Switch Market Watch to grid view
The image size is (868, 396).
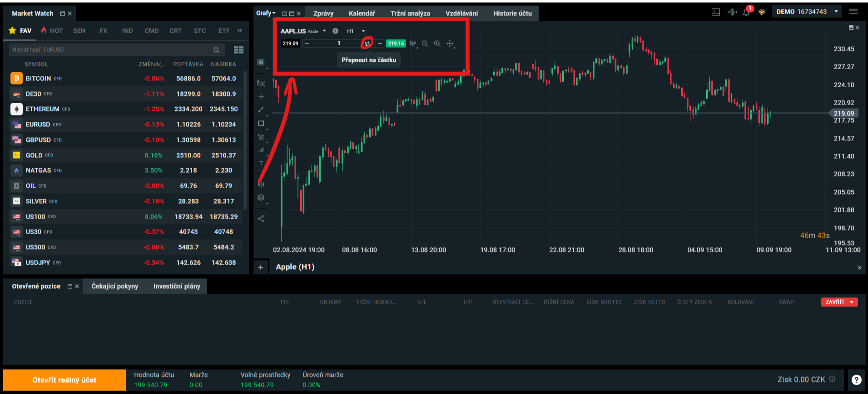[238, 50]
